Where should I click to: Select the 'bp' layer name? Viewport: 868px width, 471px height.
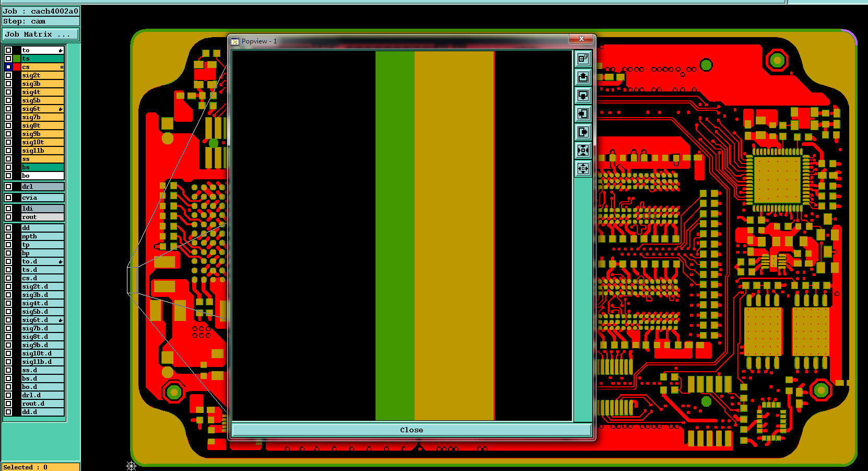[x=42, y=253]
